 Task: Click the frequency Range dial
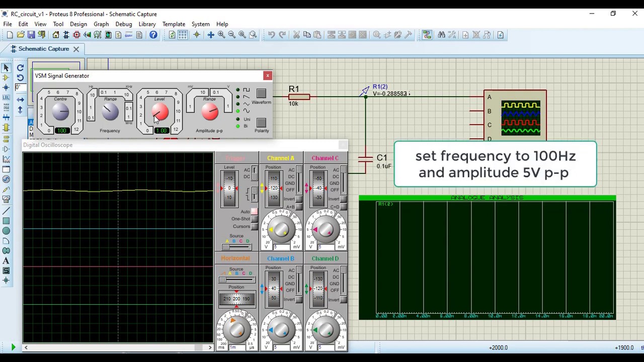(x=110, y=112)
